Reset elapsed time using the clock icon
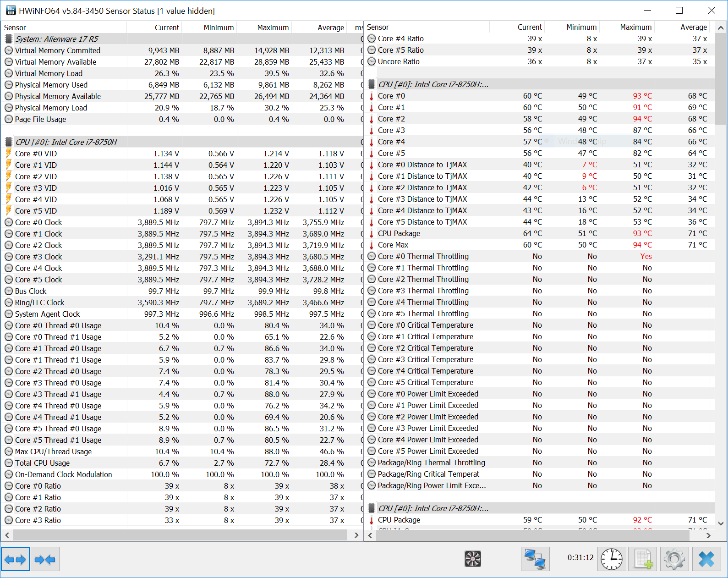Viewport: 728px width, 578px height. pos(612,559)
